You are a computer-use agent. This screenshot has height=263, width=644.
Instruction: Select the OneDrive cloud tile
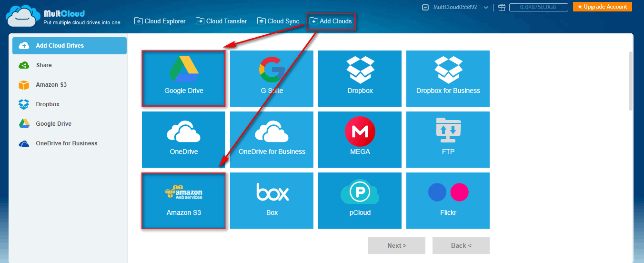click(x=183, y=140)
